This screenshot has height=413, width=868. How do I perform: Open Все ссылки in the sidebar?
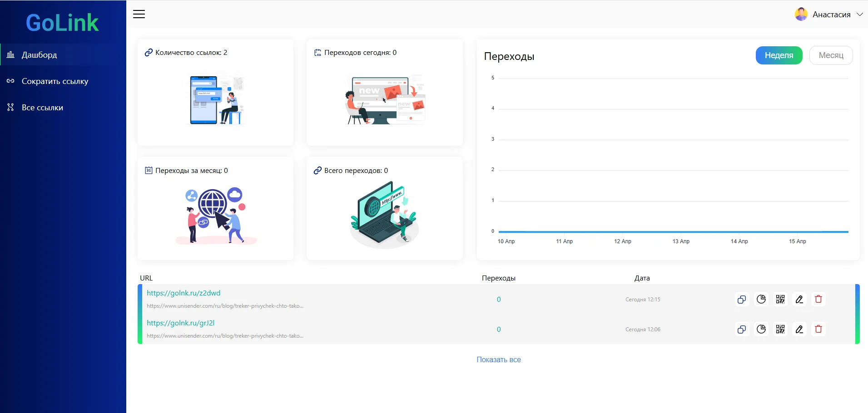click(63, 108)
